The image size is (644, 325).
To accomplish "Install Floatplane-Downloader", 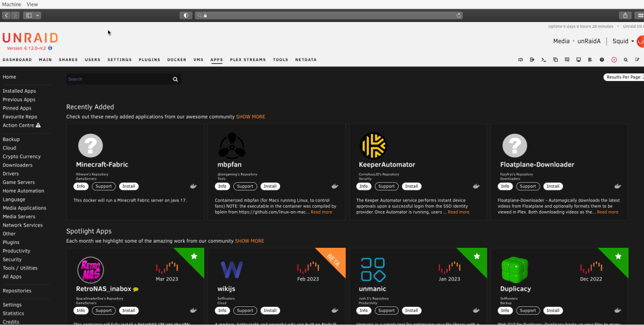I will point(553,186).
